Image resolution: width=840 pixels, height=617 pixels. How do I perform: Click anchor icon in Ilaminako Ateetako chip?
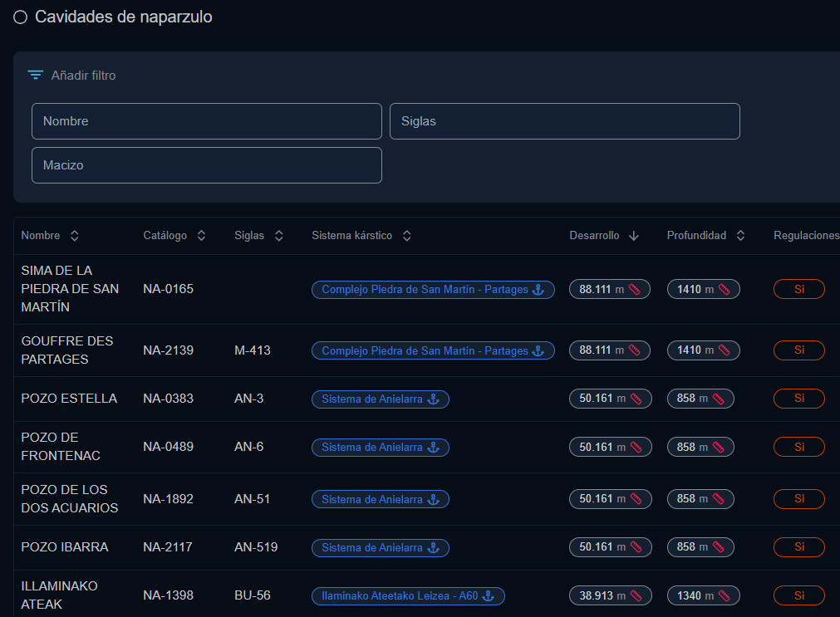click(488, 596)
